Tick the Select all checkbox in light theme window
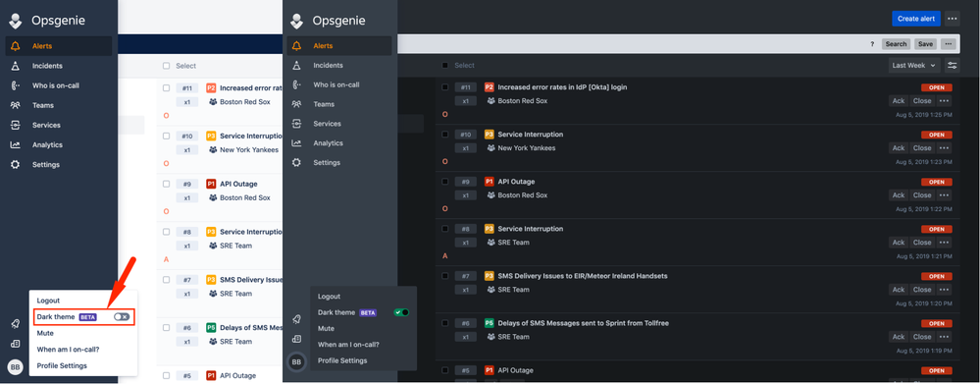This screenshot has height=384, width=980. click(x=166, y=66)
